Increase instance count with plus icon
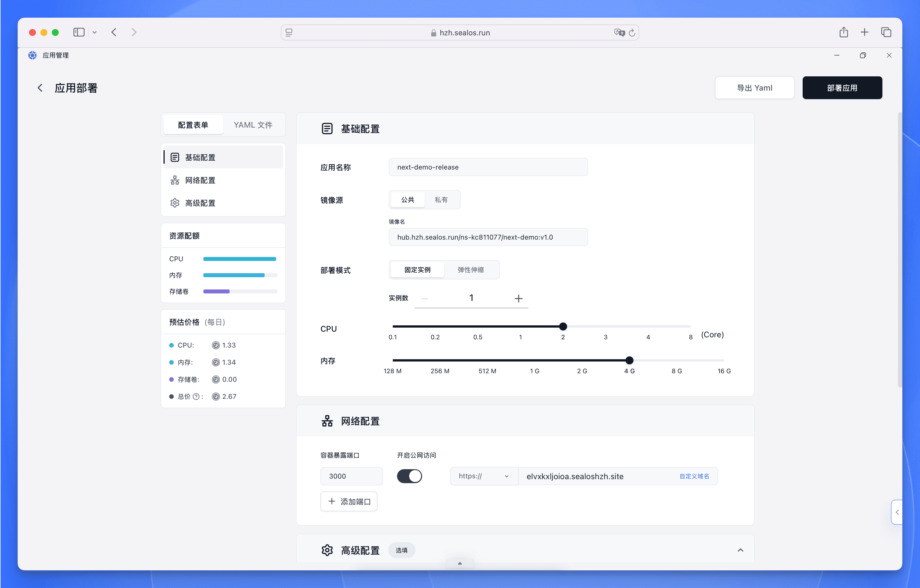Image resolution: width=920 pixels, height=588 pixels. (x=518, y=298)
